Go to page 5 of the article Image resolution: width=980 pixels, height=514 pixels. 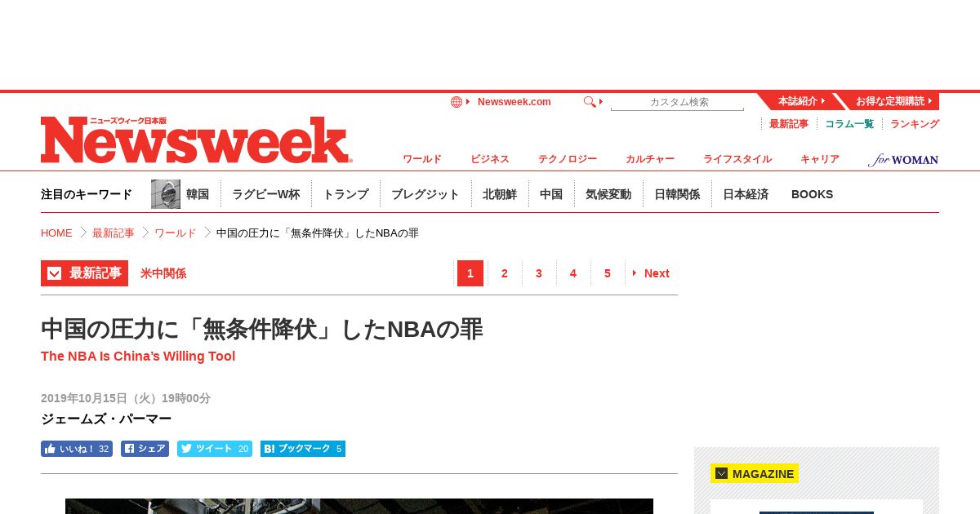pos(608,273)
